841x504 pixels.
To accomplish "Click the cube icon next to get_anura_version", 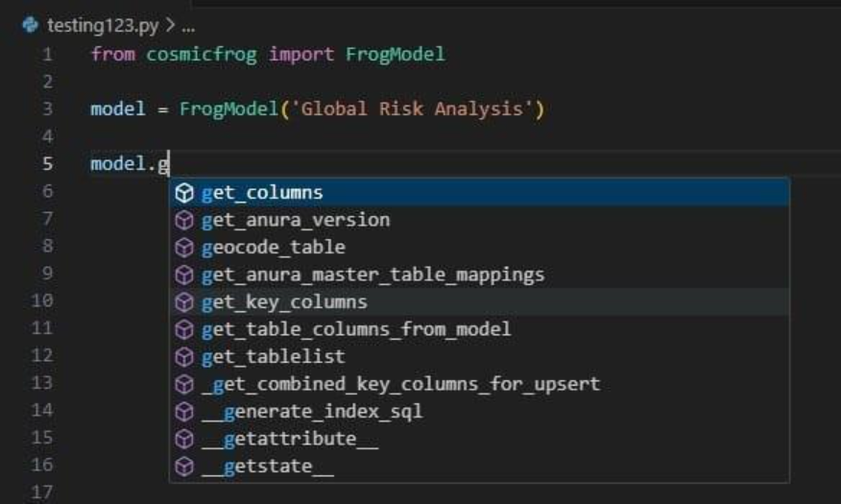I will (x=185, y=220).
